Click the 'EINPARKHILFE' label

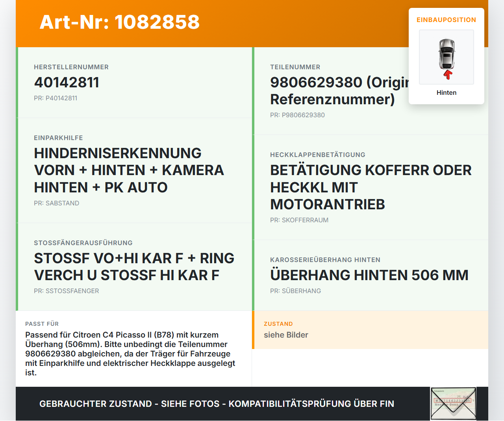58,138
